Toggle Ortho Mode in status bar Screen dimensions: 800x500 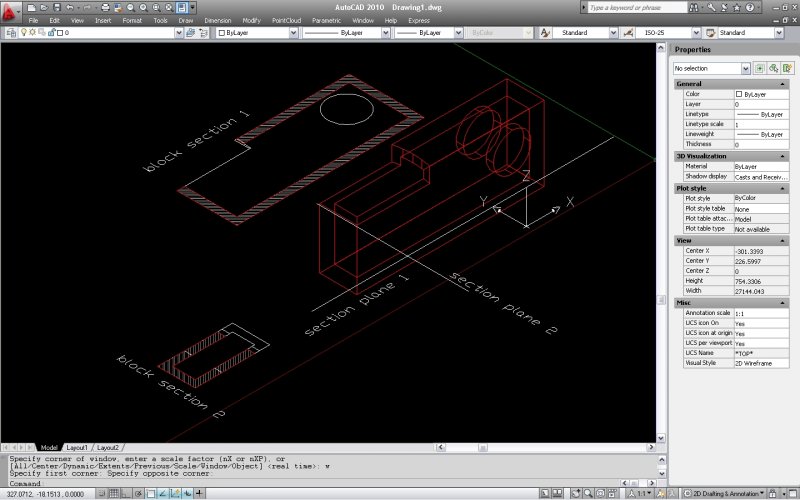coord(127,493)
